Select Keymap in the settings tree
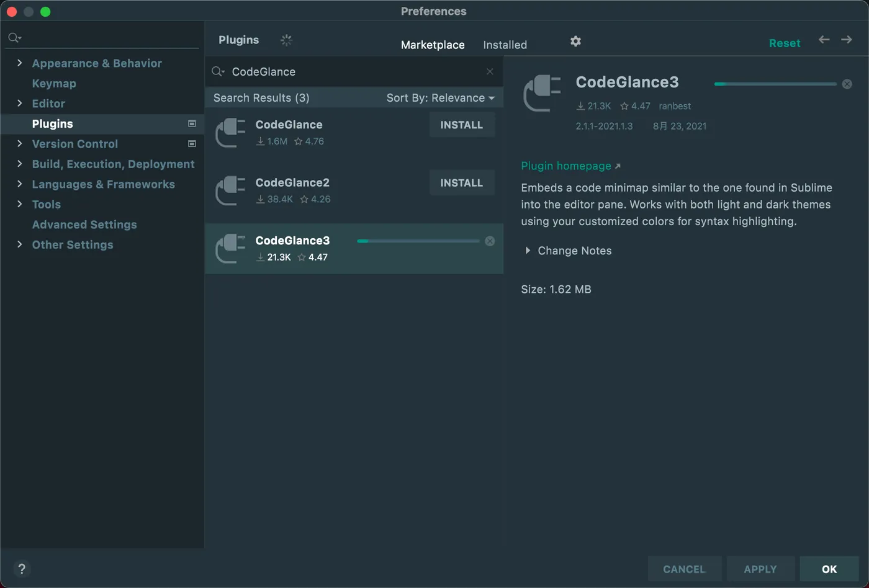The image size is (869, 588). pyautogui.click(x=54, y=83)
